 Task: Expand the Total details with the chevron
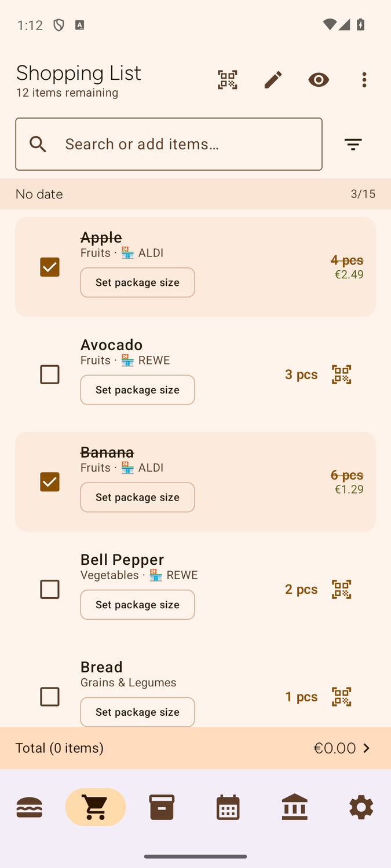coord(366,748)
